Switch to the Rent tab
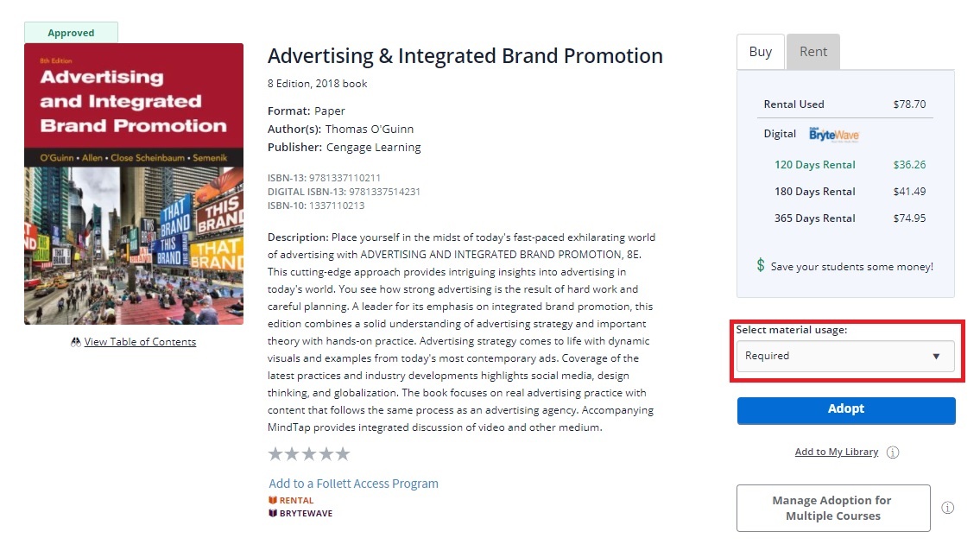 pos(813,52)
